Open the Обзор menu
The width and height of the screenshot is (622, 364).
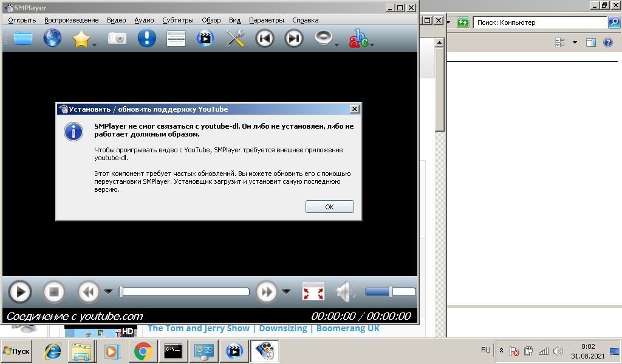(x=211, y=20)
